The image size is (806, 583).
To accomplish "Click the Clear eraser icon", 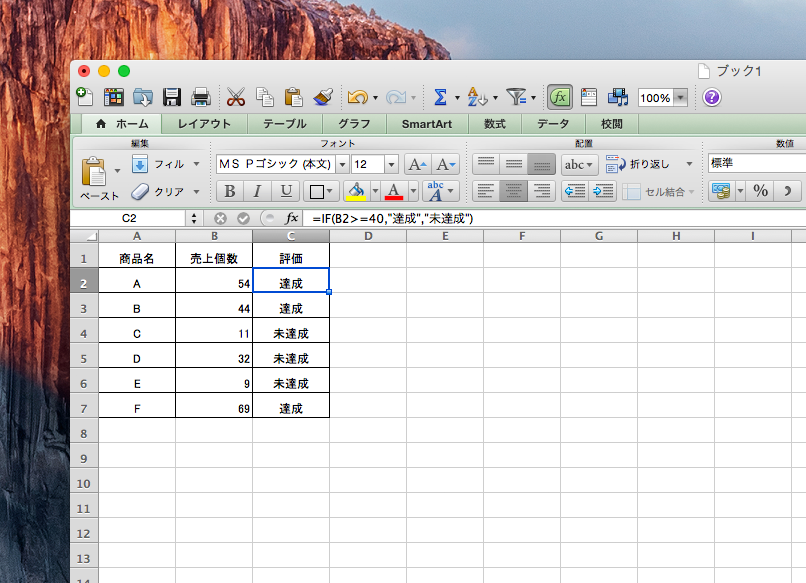I will (140, 192).
